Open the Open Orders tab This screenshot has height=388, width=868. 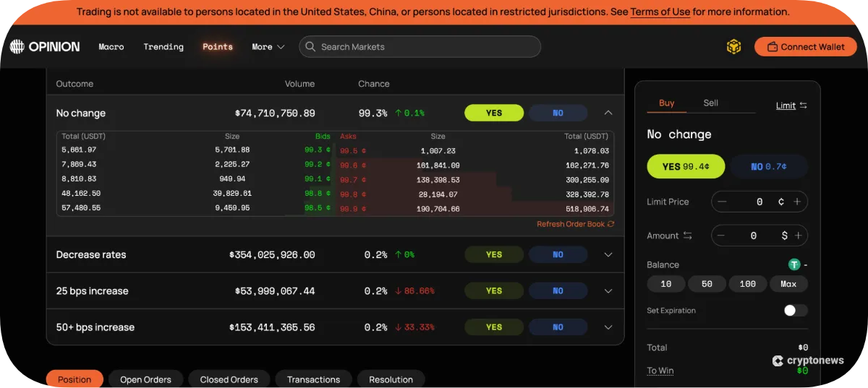point(145,379)
